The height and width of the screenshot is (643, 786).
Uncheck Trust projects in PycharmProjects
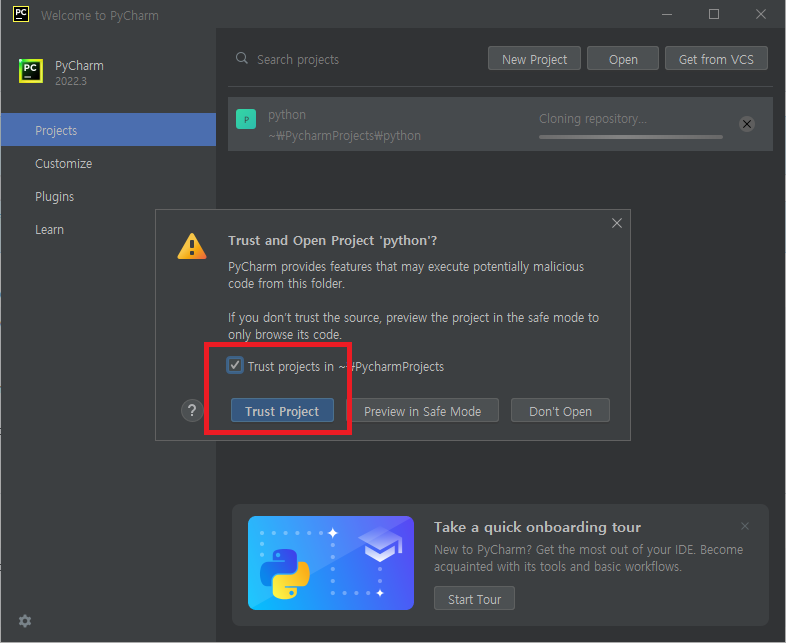point(235,365)
